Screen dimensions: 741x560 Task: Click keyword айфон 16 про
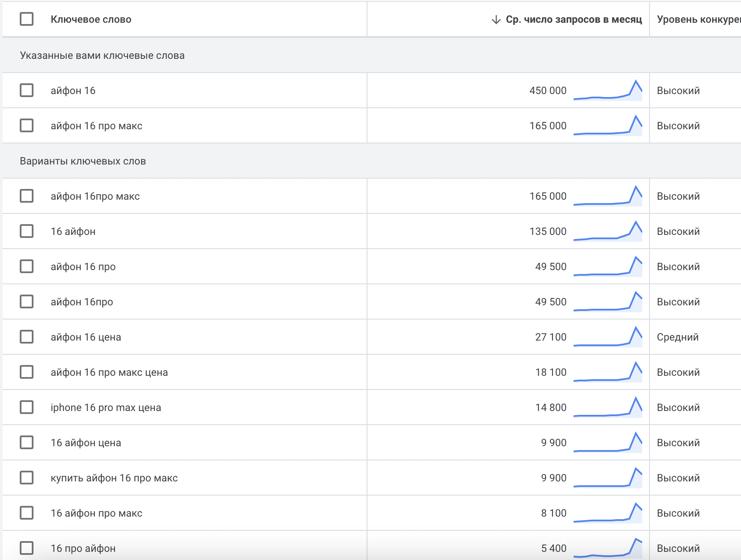tap(83, 267)
